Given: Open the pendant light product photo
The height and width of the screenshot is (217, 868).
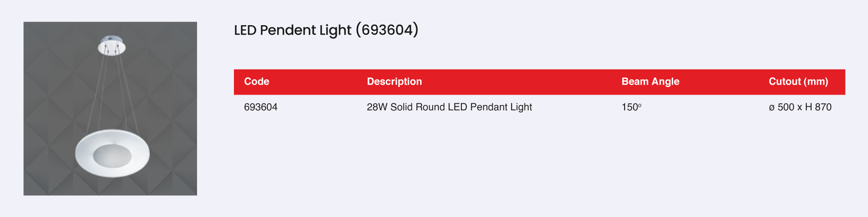Looking at the screenshot, I should click(x=110, y=108).
